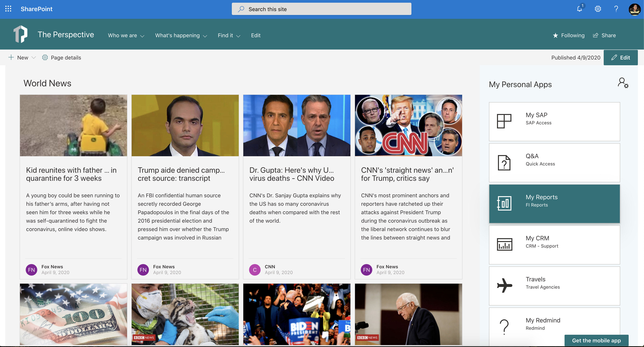Click 100 dollar bill news thumbnail
This screenshot has width=644, height=347.
click(x=73, y=314)
